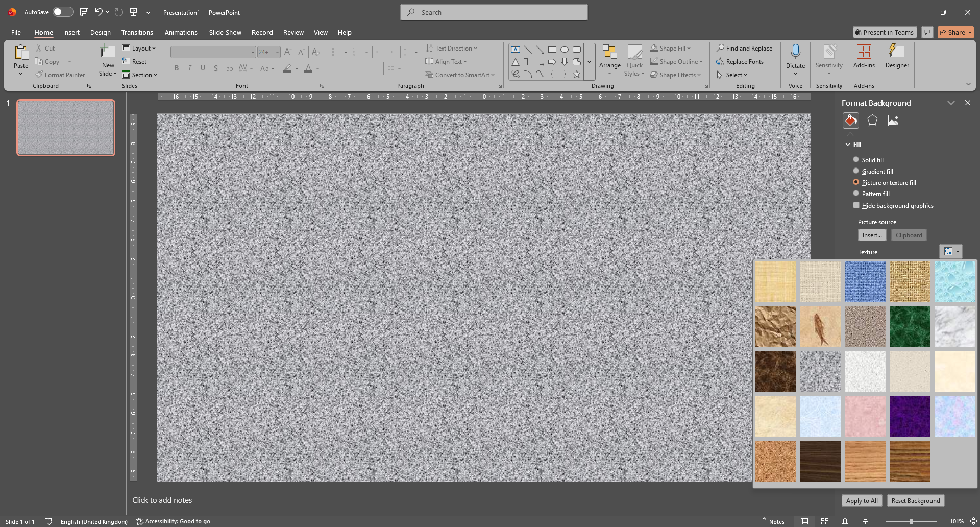The height and width of the screenshot is (527, 980).
Task: Open the File menu
Action: point(16,32)
